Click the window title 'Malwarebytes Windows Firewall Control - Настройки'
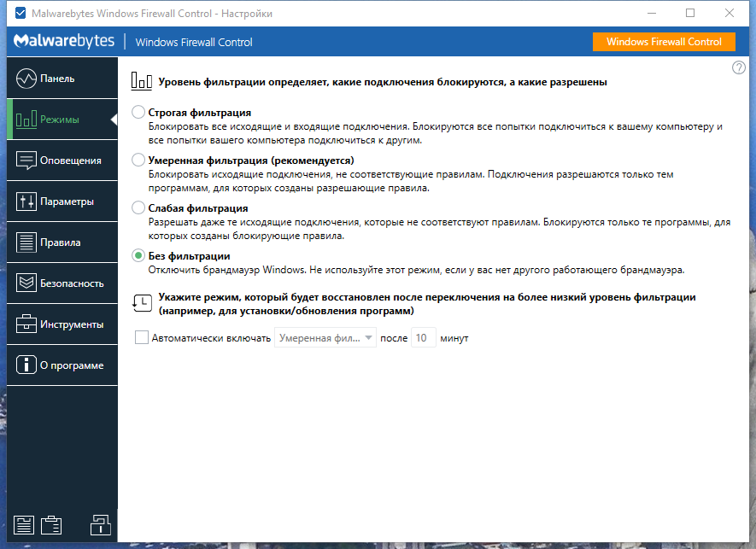This screenshot has width=756, height=549. pos(152,14)
